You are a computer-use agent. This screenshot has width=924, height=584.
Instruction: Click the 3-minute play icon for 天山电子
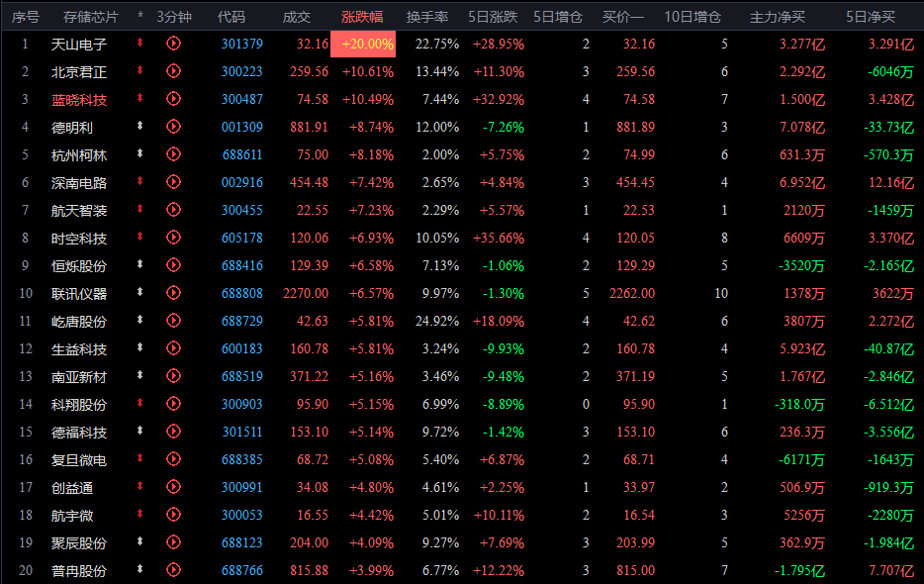[173, 44]
